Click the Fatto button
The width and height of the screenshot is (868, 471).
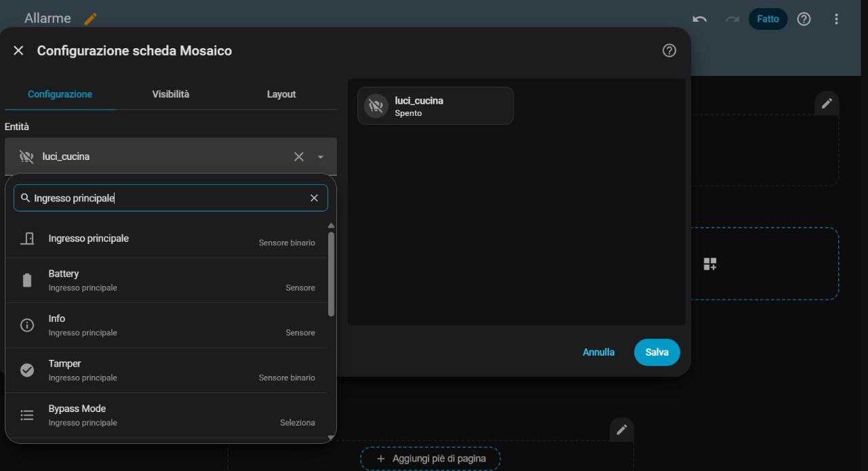tap(768, 19)
